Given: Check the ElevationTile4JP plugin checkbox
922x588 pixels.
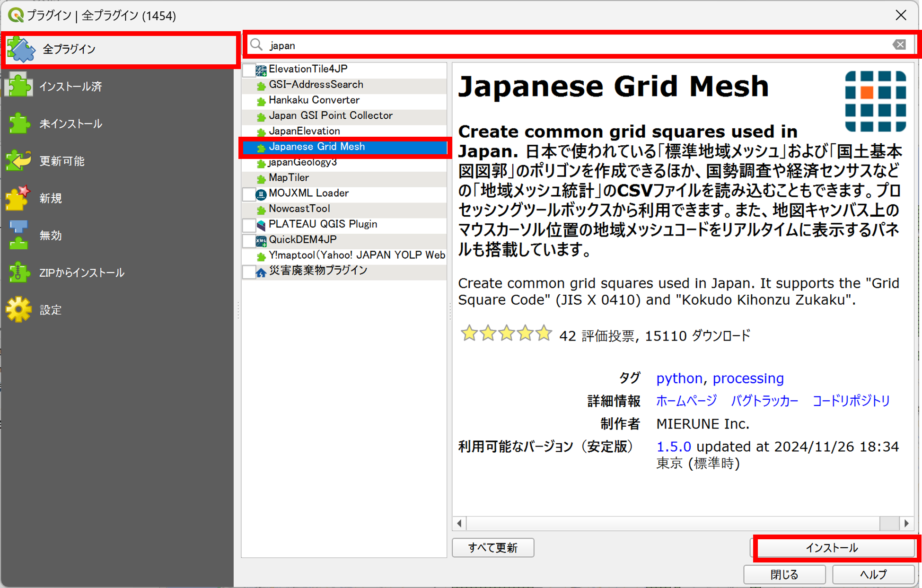Looking at the screenshot, I should pos(249,70).
